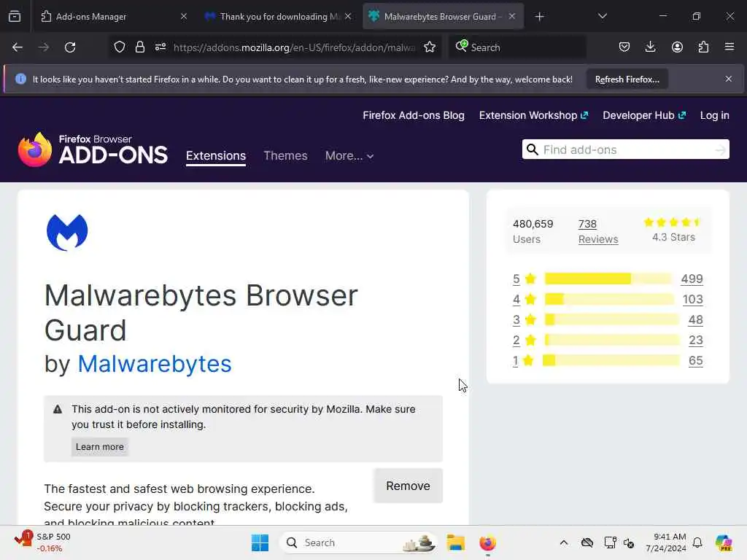Open the list all tabs dropdown

602,16
